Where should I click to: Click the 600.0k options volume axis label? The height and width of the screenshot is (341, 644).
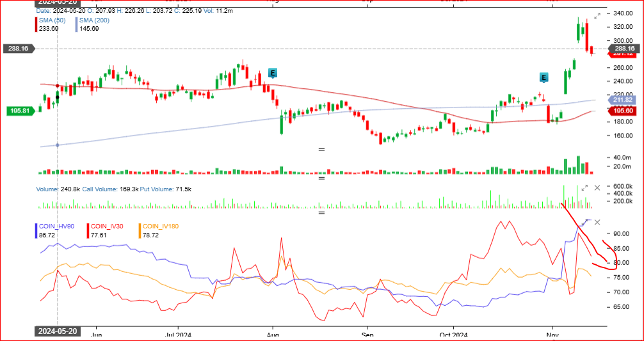pyautogui.click(x=622, y=186)
